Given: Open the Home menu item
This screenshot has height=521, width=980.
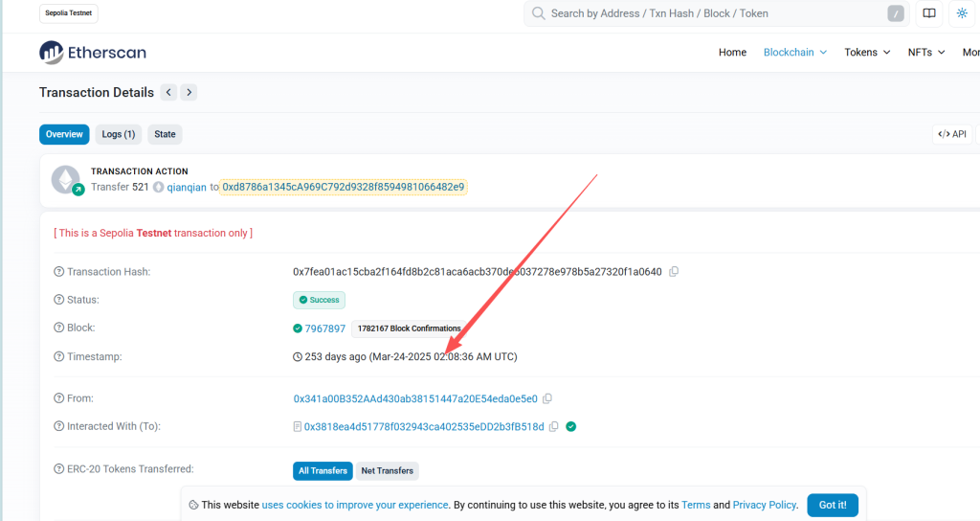Looking at the screenshot, I should tap(732, 53).
